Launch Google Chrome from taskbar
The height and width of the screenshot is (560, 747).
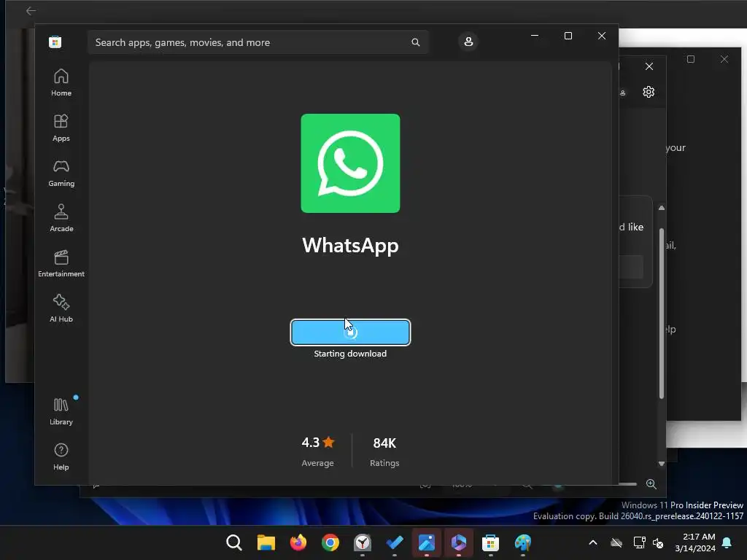330,542
